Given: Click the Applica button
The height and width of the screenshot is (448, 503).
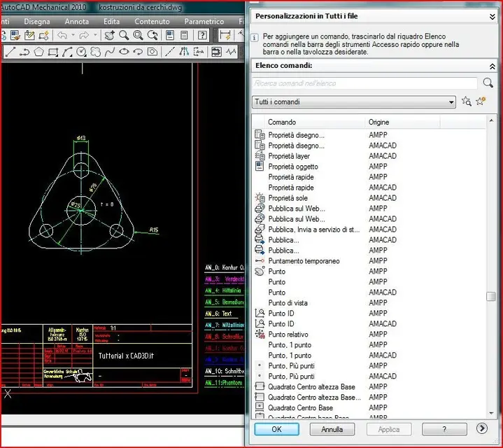Looking at the screenshot, I should [389, 429].
